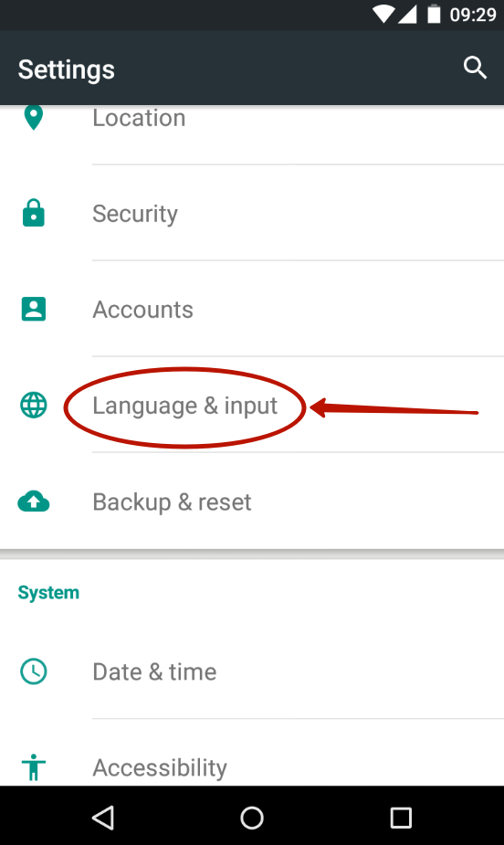Screen dimensions: 504x845
Task: Tap the Accounts person icon
Action: 34,309
